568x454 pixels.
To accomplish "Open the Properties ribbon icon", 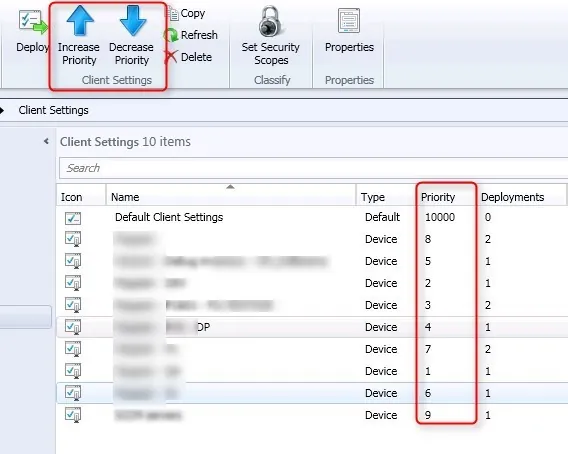I will [x=349, y=20].
